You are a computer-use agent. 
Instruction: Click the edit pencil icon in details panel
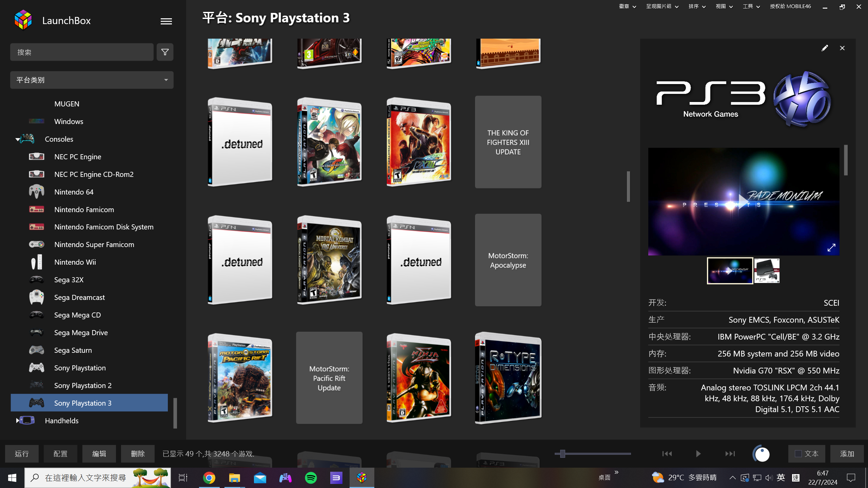pyautogui.click(x=825, y=48)
